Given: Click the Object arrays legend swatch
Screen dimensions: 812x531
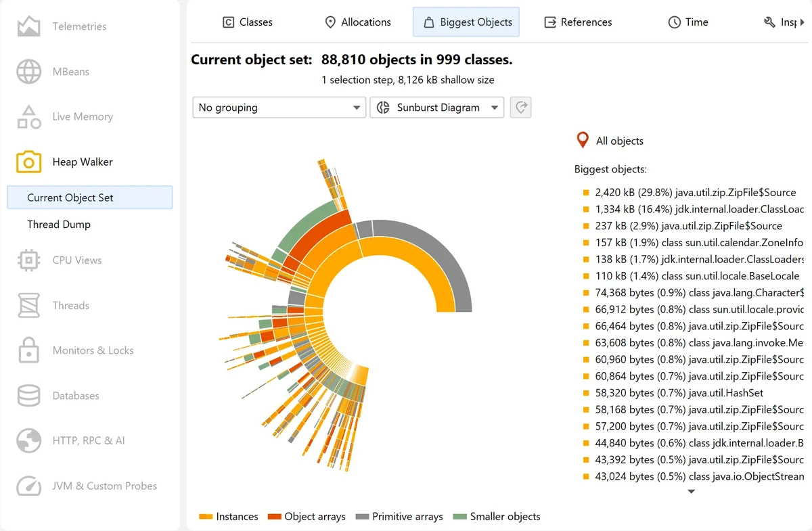Looking at the screenshot, I should [x=275, y=517].
